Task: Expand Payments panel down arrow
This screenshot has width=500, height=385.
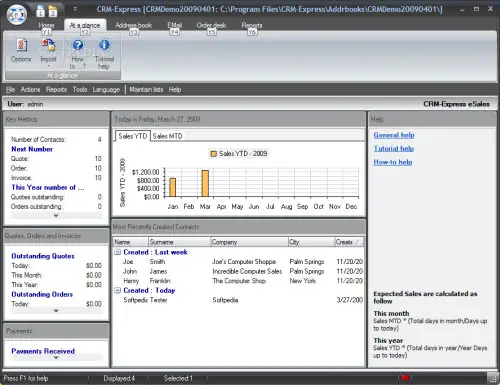Action: [x=56, y=358]
